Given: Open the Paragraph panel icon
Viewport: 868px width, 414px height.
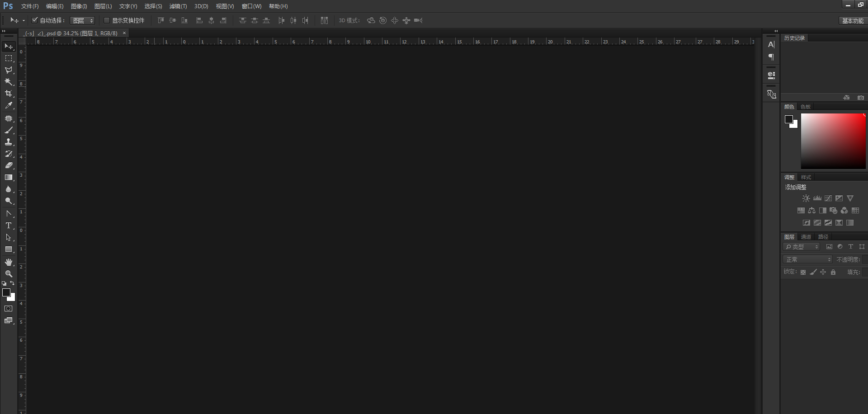Looking at the screenshot, I should [771, 57].
